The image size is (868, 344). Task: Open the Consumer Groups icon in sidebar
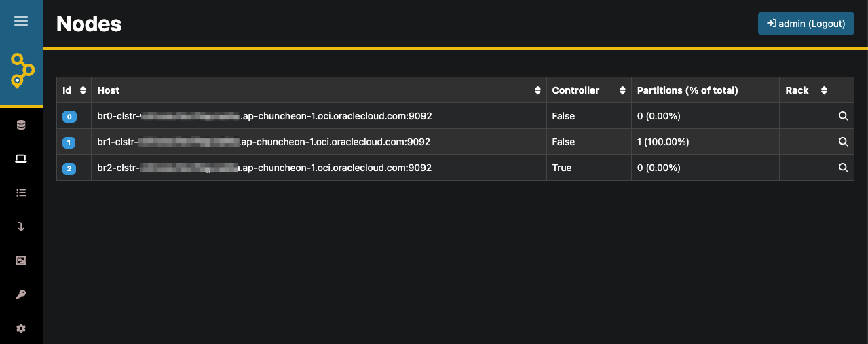coord(21,261)
